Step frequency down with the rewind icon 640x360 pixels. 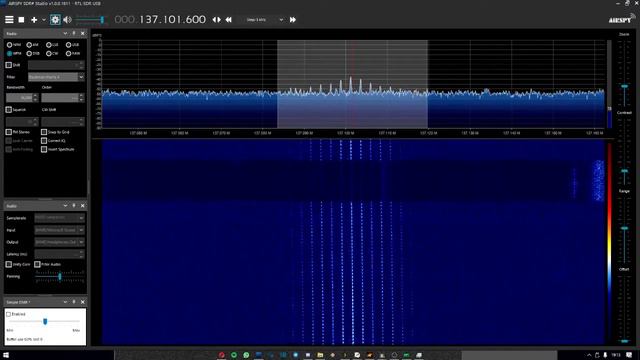[x=229, y=20]
